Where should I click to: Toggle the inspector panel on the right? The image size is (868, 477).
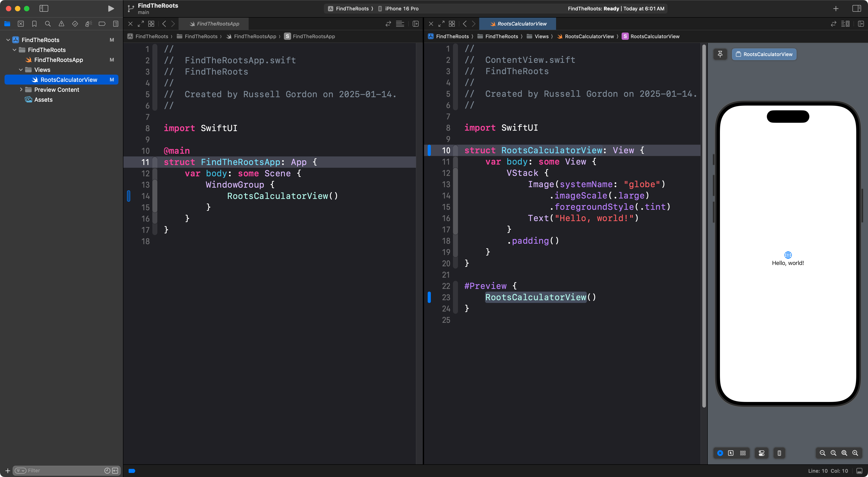[x=856, y=8]
